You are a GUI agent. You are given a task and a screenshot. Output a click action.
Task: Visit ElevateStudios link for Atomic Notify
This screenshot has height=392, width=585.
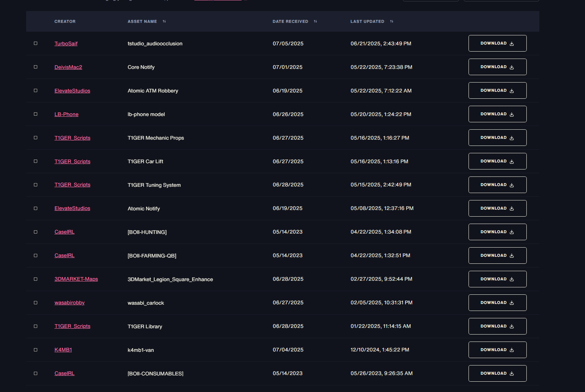tap(72, 208)
